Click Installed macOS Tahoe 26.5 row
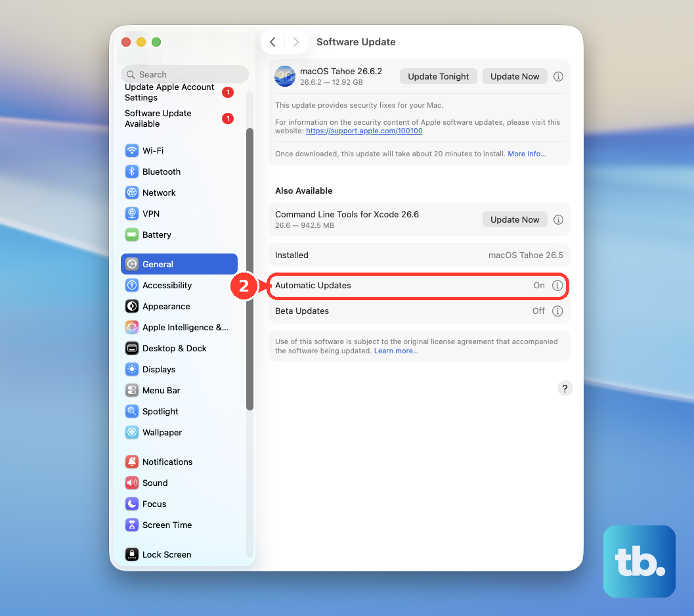The image size is (694, 616). (419, 255)
